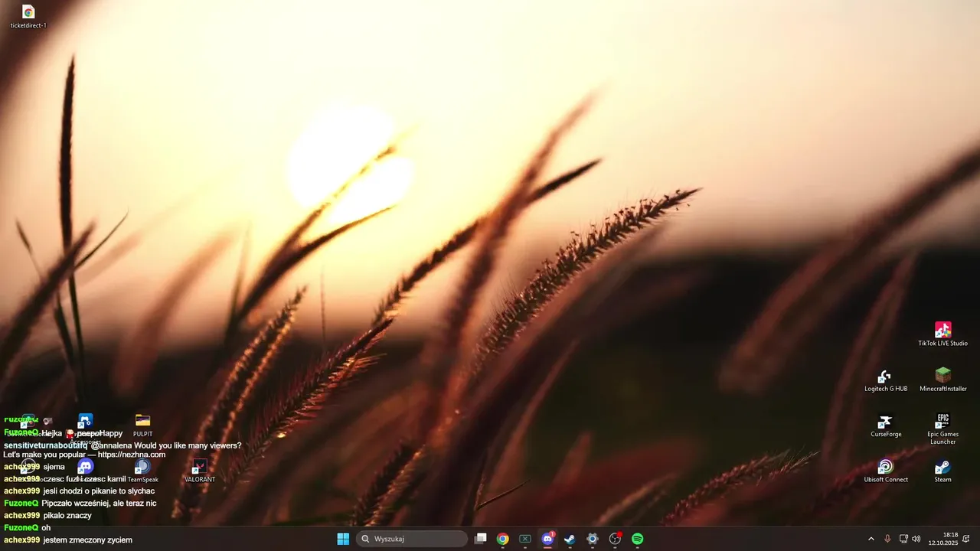Click chat message "jestem zmeczony zyciem"
The image size is (980, 551).
pyautogui.click(x=88, y=540)
